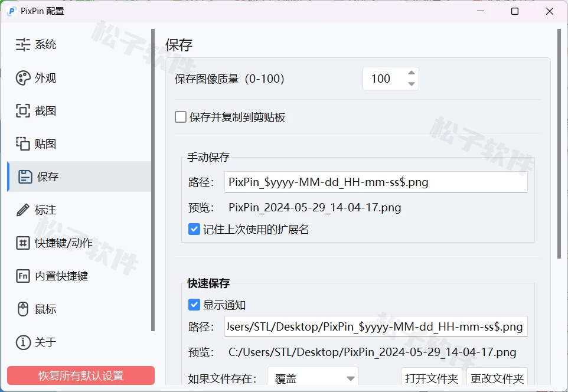Decrease image quality with down arrow
568x392 pixels.
point(411,84)
